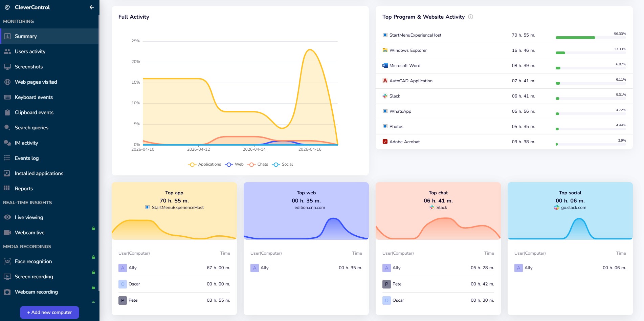This screenshot has width=644, height=321.
Task: Click lock icon beside Webcam recording
Action: pyautogui.click(x=93, y=287)
